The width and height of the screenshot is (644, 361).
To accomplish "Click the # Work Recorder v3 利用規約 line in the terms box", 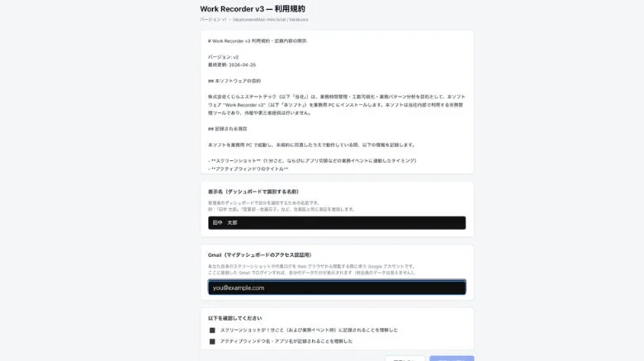I will pyautogui.click(x=257, y=41).
